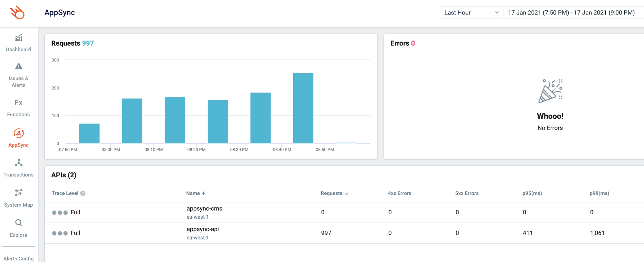644x262 pixels.
Task: Click the Errors 0 total value
Action: [413, 43]
